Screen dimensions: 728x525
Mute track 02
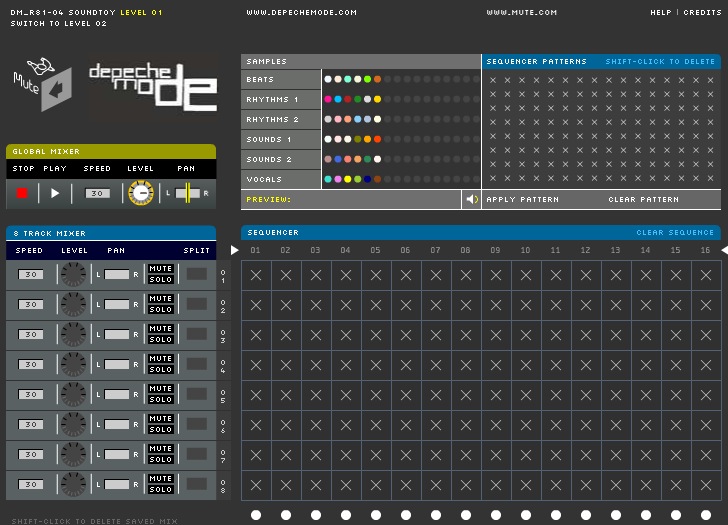click(161, 298)
